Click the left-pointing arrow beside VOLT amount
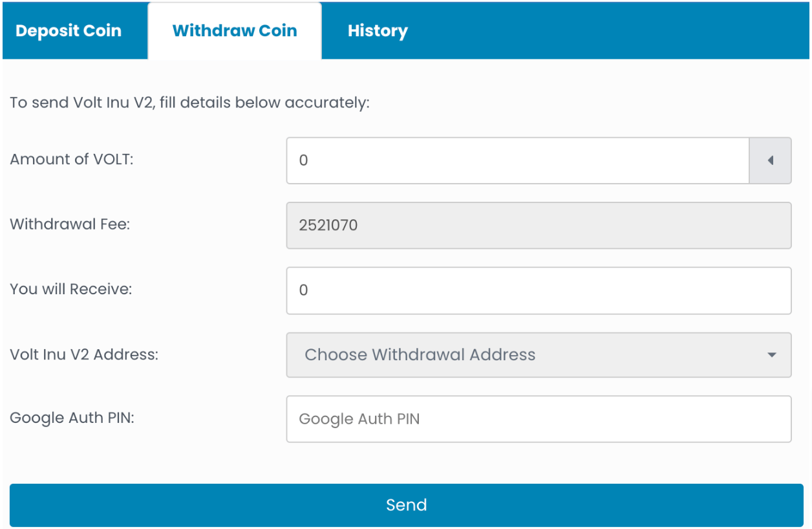Viewport: 812px width, 529px height. tap(770, 160)
